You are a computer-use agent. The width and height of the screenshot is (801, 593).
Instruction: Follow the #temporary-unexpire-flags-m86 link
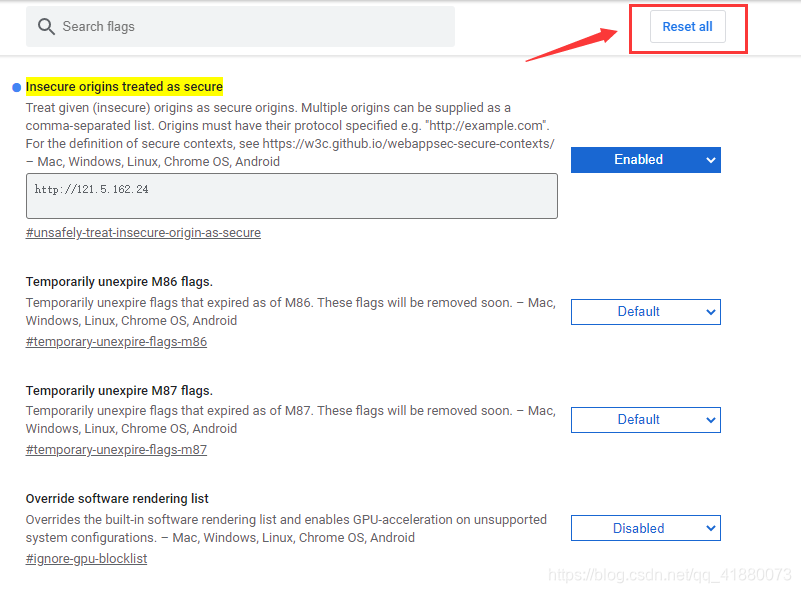[116, 342]
